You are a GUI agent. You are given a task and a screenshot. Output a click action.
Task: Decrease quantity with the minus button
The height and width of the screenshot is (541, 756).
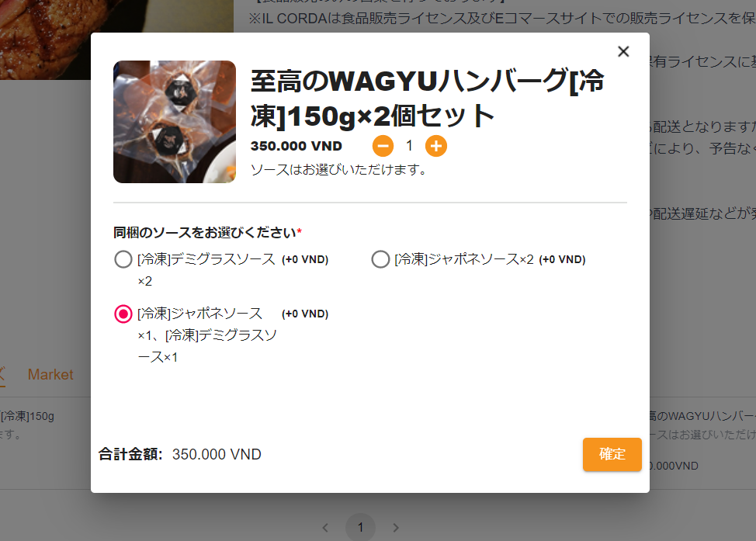coord(383,146)
